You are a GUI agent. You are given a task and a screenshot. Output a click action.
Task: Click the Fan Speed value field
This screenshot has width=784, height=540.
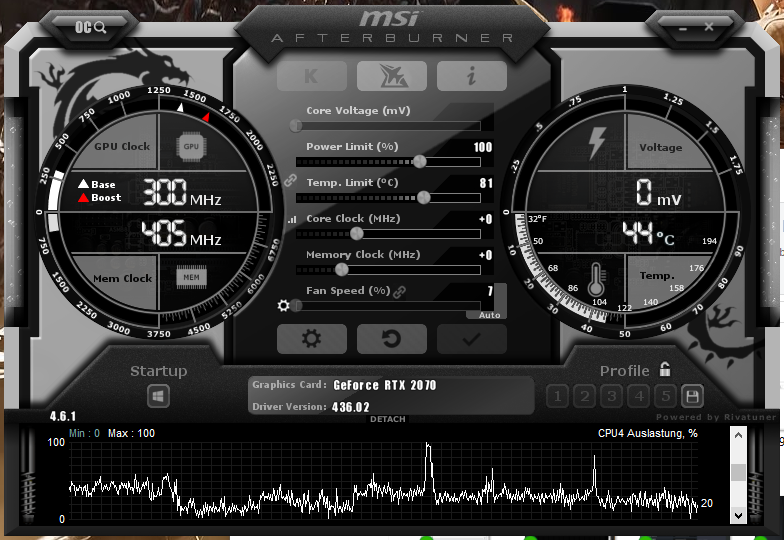point(490,291)
